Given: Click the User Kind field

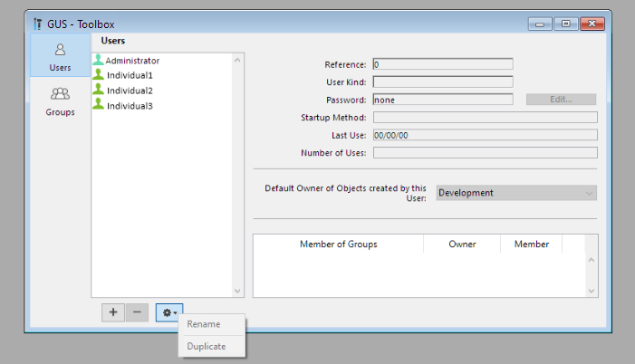Looking at the screenshot, I should point(443,82).
